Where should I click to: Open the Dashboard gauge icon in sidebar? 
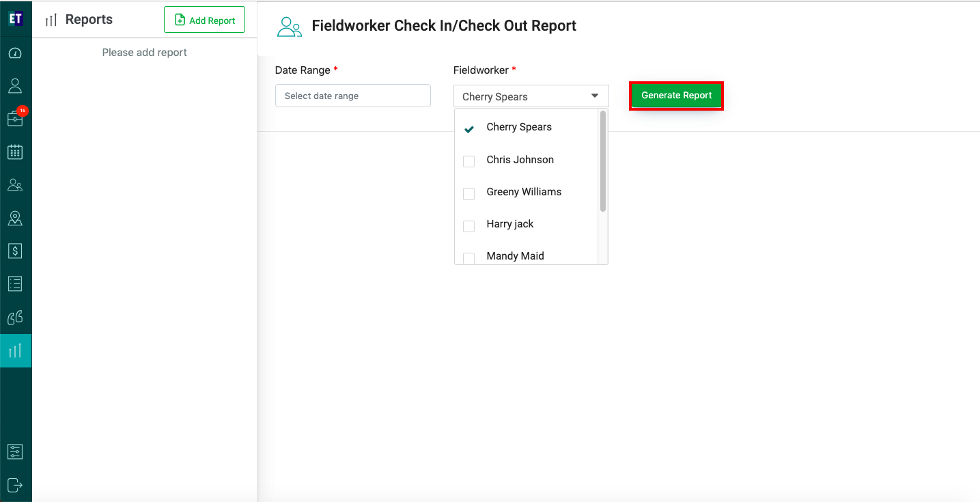[x=15, y=53]
